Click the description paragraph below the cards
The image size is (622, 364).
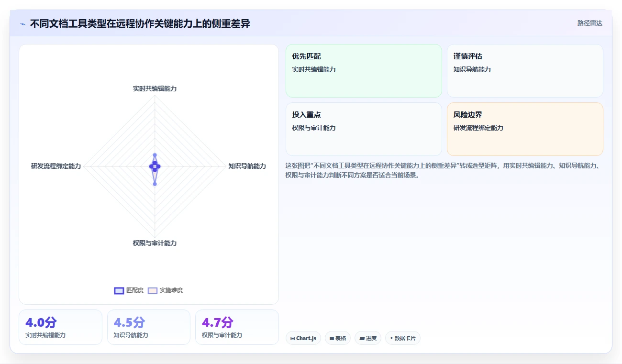pos(442,170)
